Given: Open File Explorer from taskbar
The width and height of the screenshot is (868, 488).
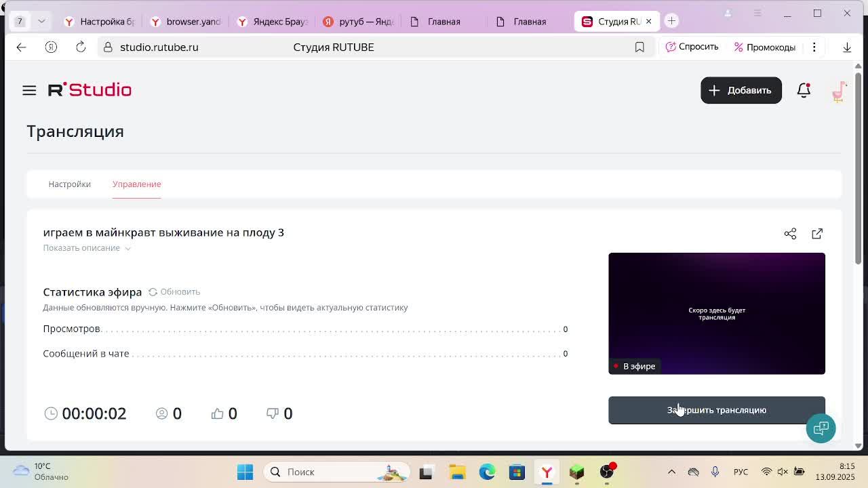Looking at the screenshot, I should [457, 472].
